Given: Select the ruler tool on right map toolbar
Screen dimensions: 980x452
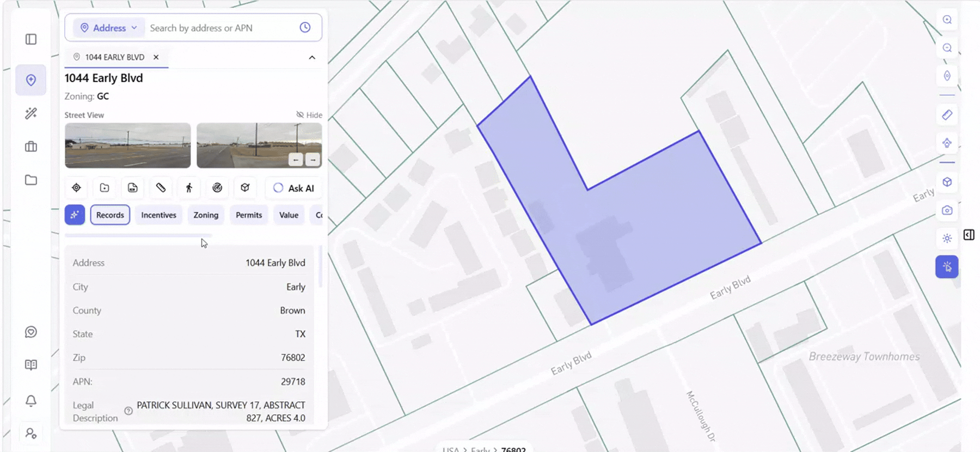Looking at the screenshot, I should [947, 115].
